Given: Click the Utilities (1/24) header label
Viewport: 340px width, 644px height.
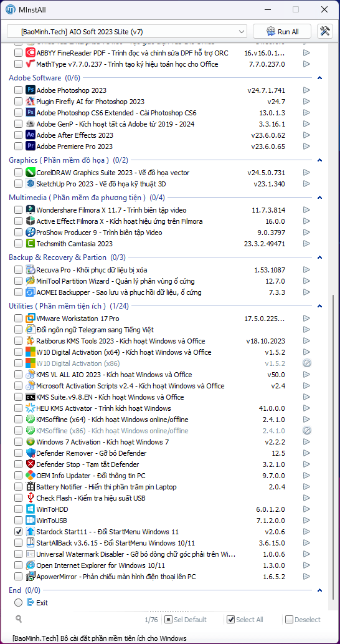Looking at the screenshot, I should click(69, 306).
